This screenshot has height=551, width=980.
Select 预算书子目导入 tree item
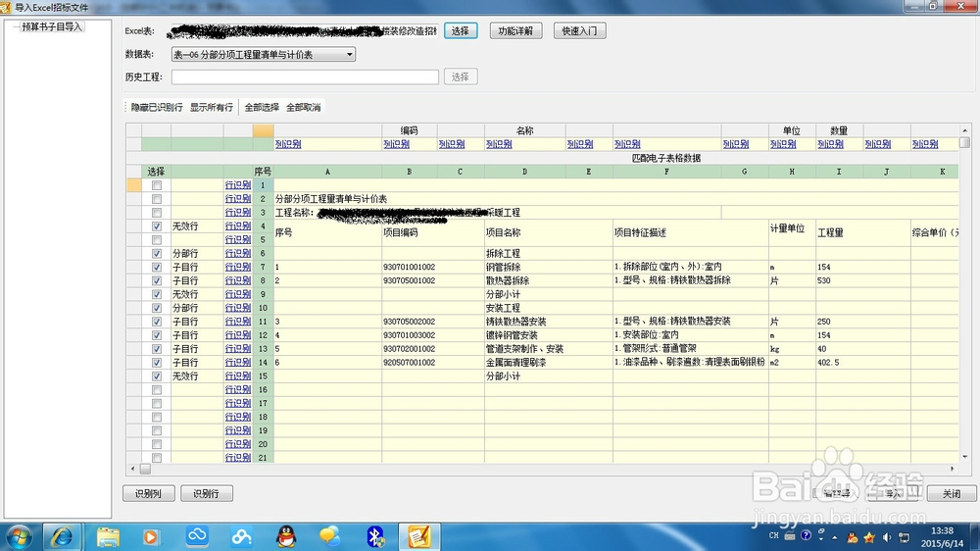pyautogui.click(x=51, y=26)
